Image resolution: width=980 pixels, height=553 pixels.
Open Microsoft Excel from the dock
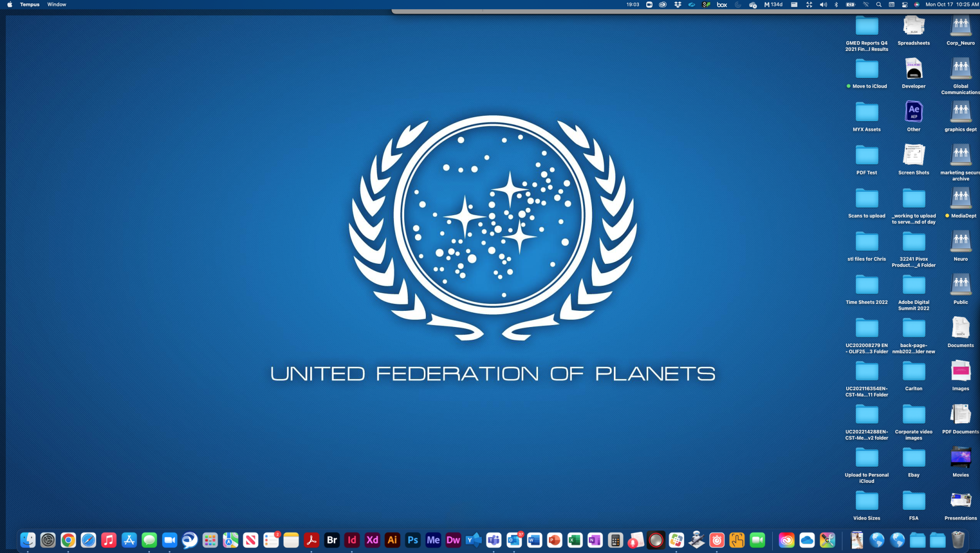coord(575,540)
